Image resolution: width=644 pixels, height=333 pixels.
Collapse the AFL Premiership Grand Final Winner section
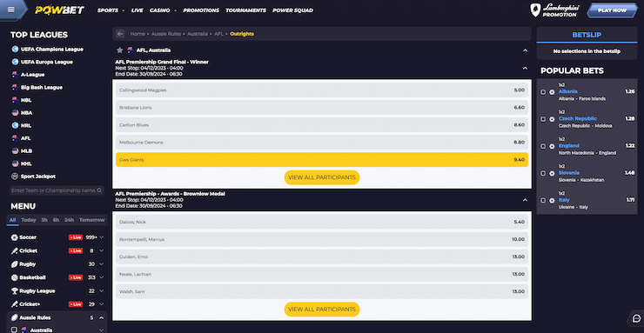coord(525,68)
